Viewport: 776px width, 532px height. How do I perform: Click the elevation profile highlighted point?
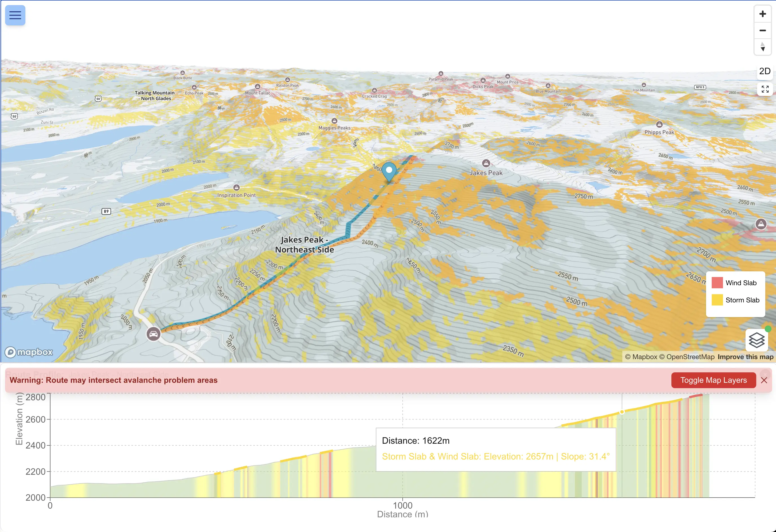[x=622, y=412]
